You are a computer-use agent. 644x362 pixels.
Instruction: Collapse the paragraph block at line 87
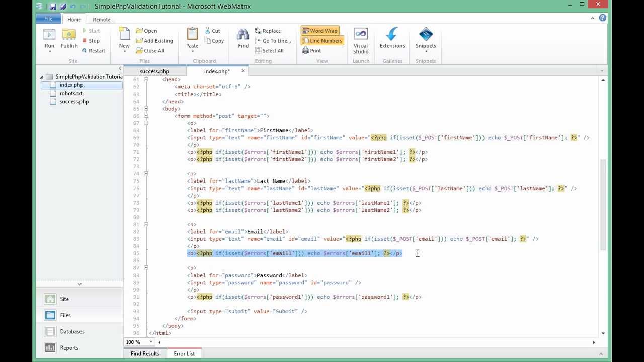click(146, 267)
